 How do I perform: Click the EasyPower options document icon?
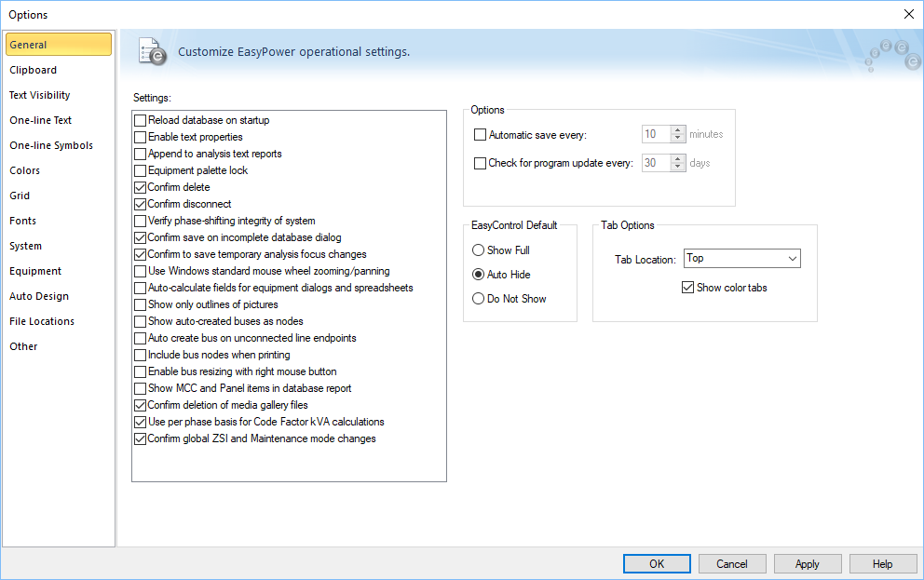click(153, 51)
